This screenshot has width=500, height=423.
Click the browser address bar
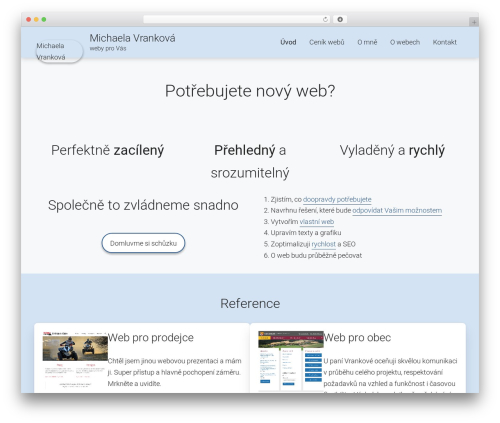[x=237, y=19]
